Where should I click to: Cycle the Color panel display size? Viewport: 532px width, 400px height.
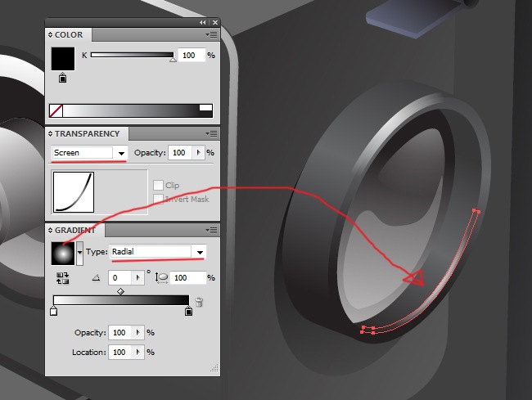[x=50, y=34]
